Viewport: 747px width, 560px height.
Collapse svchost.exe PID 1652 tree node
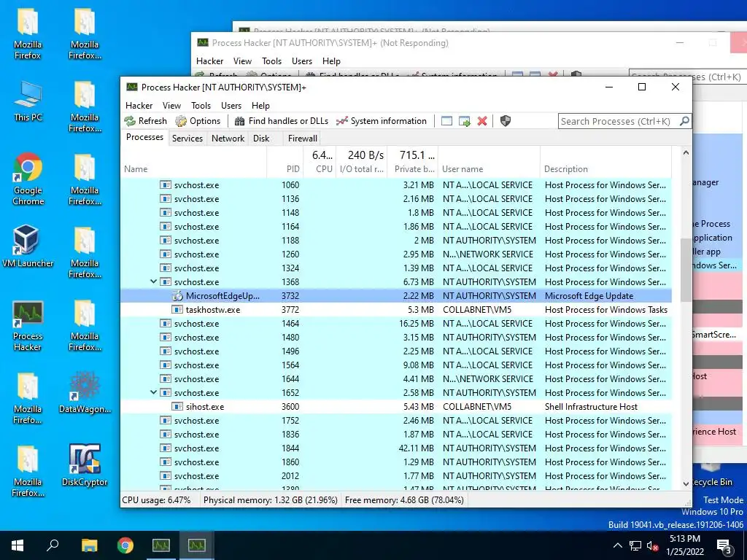tap(153, 392)
